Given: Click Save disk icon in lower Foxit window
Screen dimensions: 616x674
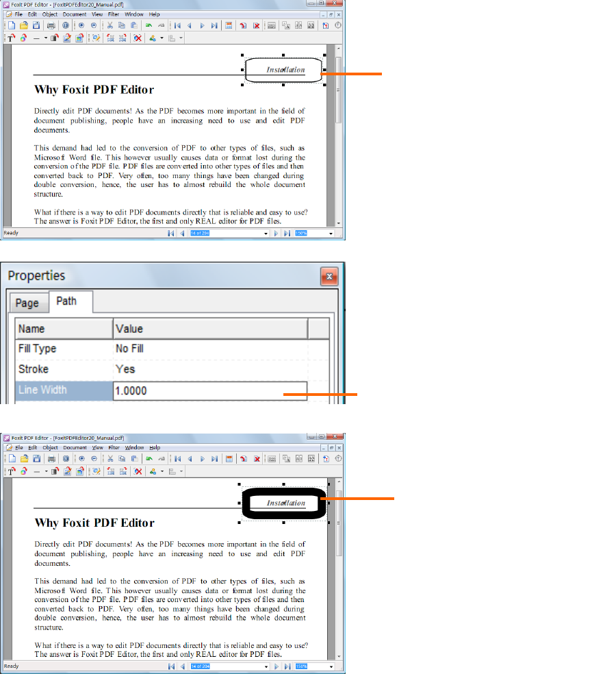Looking at the screenshot, I should [37, 459].
